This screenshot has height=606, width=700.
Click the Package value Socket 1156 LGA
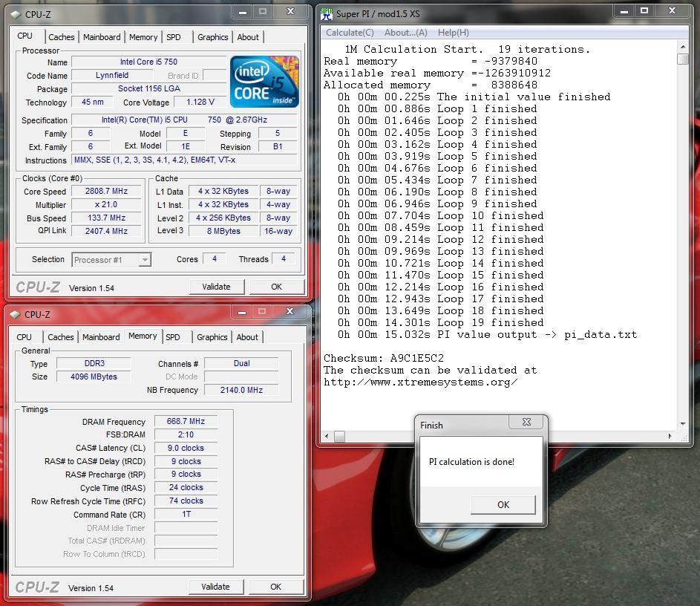coord(148,89)
